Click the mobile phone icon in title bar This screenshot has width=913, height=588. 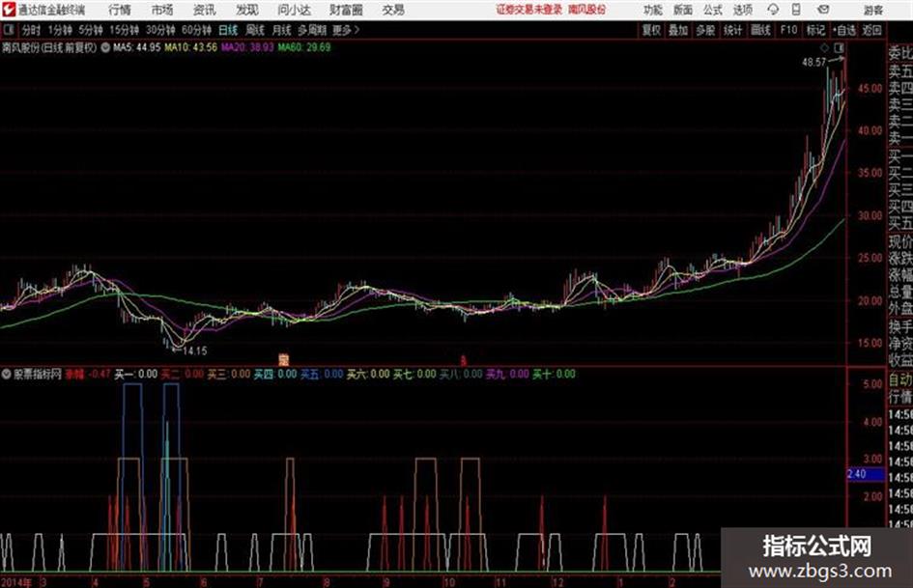click(796, 10)
